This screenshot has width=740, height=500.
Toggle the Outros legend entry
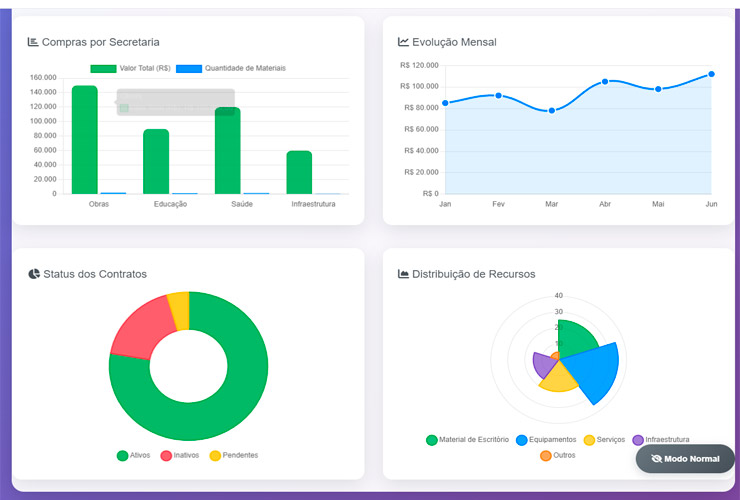tap(558, 456)
